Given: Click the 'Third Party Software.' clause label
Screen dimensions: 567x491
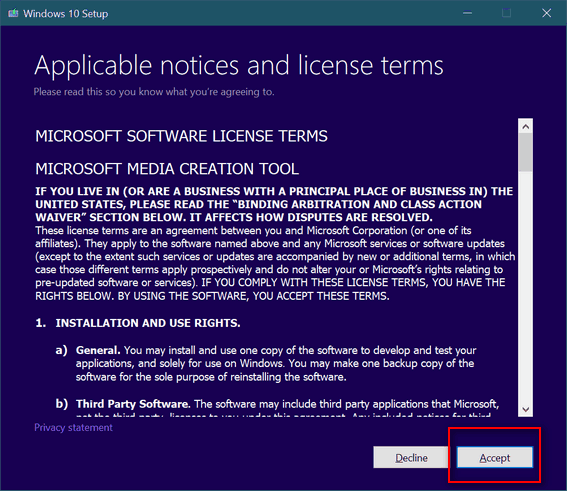Looking at the screenshot, I should coord(133,404).
